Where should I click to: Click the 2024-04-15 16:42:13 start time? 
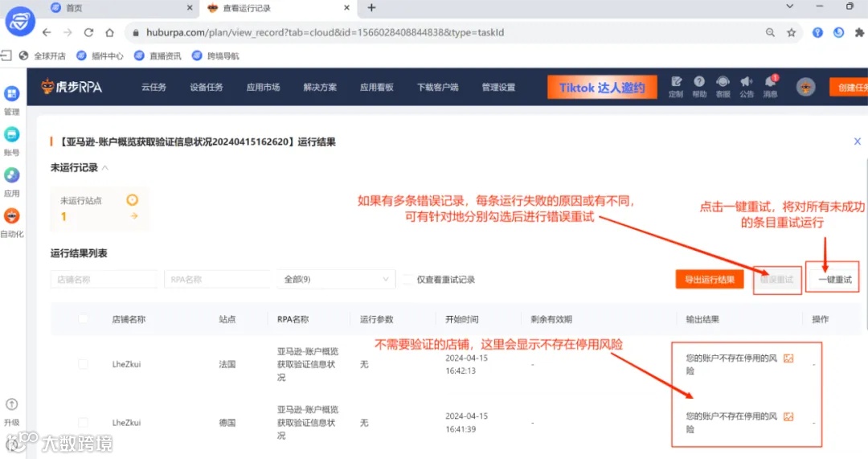[x=466, y=364]
